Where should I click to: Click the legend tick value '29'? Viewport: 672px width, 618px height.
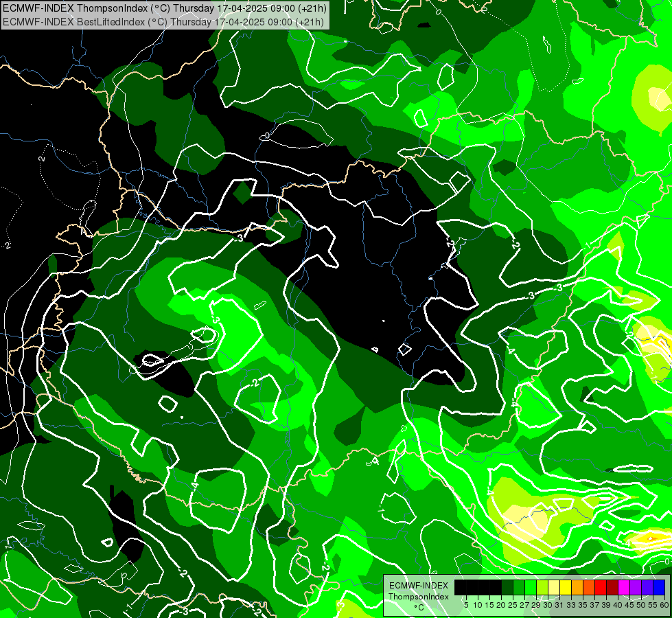pyautogui.click(x=536, y=605)
